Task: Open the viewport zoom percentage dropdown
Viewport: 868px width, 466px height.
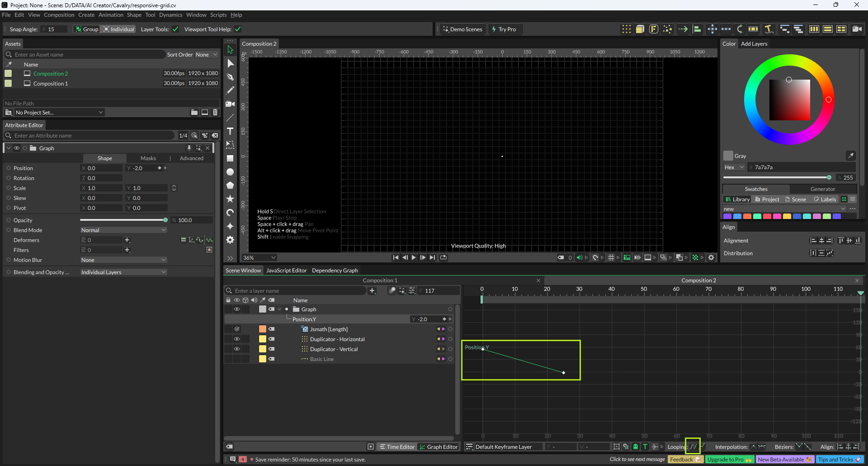Action: (x=259, y=258)
